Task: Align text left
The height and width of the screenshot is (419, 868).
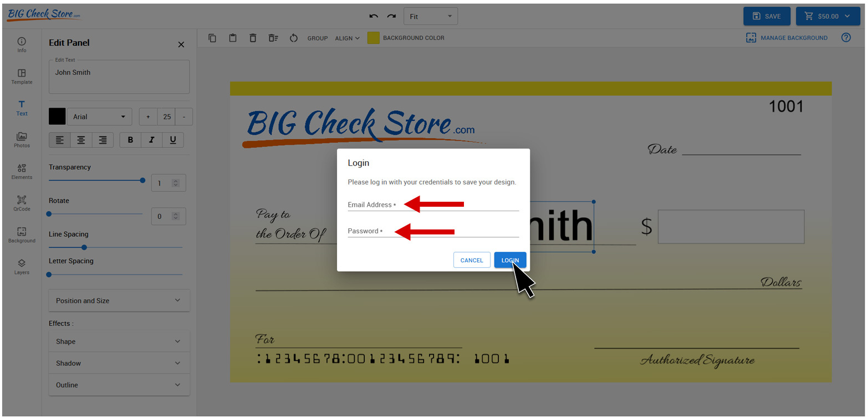Action: [60, 140]
